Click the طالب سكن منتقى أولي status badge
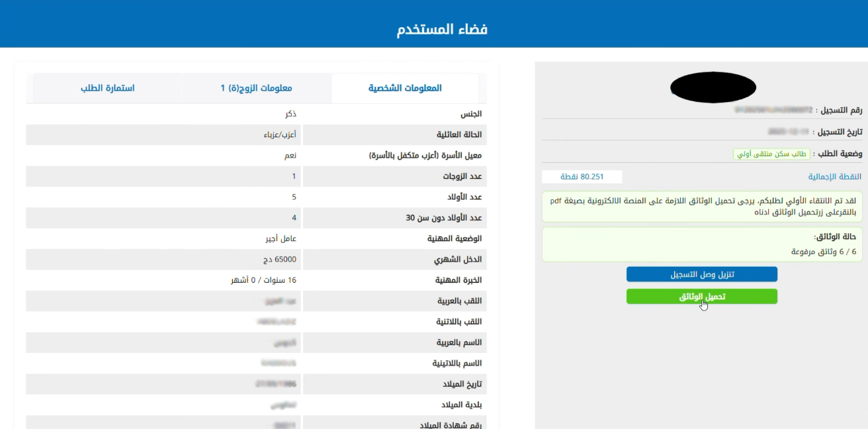Viewport: 868px width, 429px height. coord(771,154)
